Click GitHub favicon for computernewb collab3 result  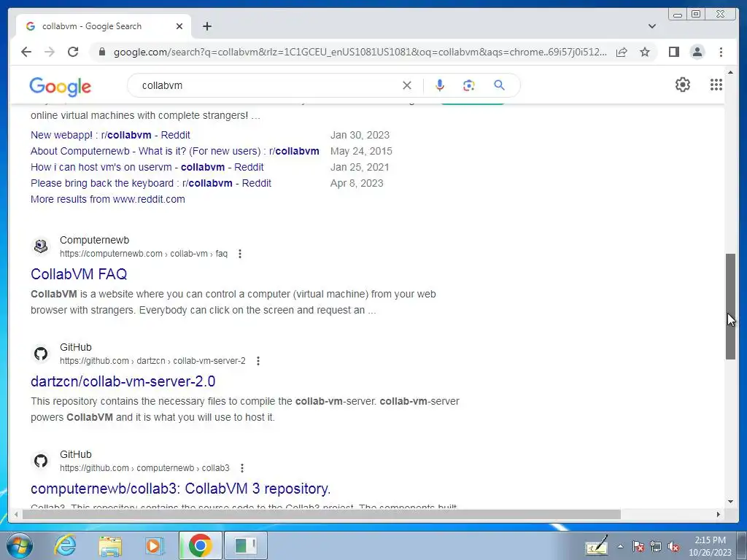point(41,461)
